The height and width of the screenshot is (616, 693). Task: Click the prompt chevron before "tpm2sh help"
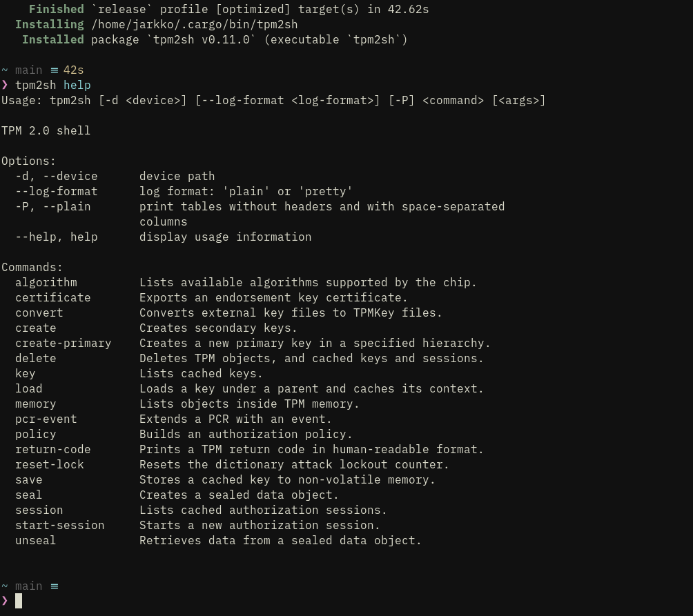click(5, 85)
